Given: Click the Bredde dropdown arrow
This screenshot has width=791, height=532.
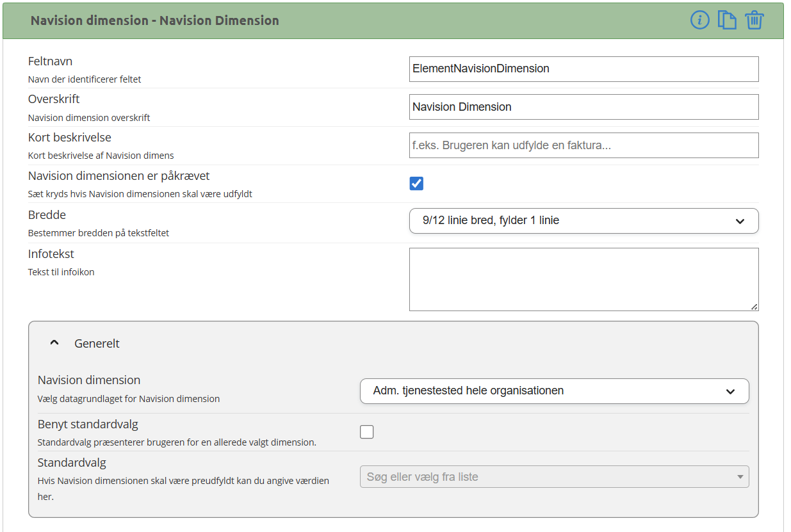Looking at the screenshot, I should [x=740, y=222].
